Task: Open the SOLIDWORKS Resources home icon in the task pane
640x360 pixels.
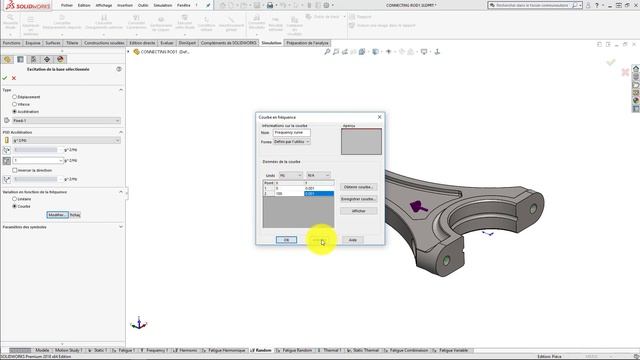Action: (x=636, y=69)
